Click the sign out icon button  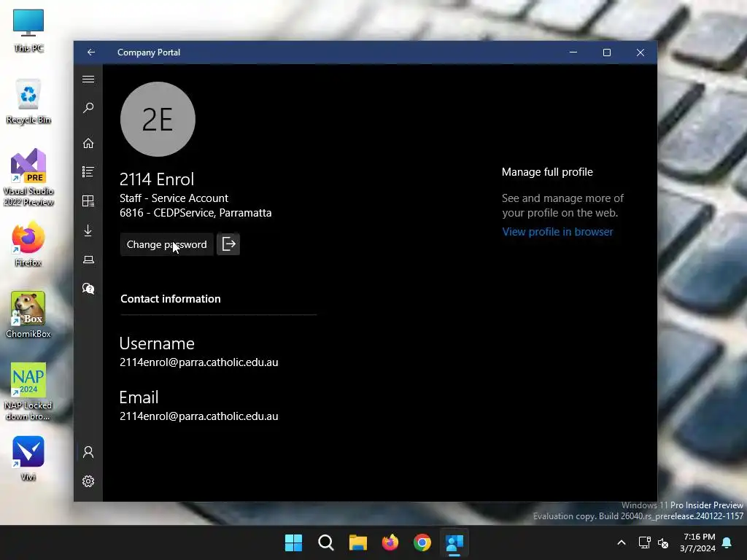[x=228, y=244]
